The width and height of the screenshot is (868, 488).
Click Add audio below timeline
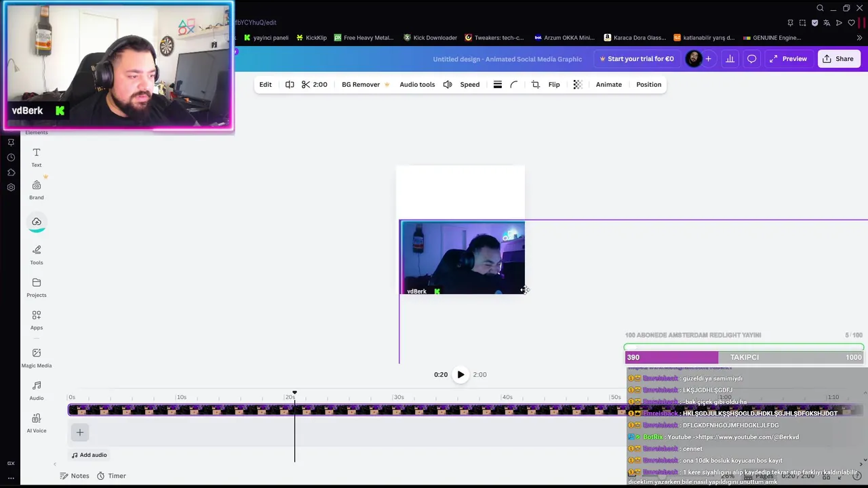tap(90, 455)
